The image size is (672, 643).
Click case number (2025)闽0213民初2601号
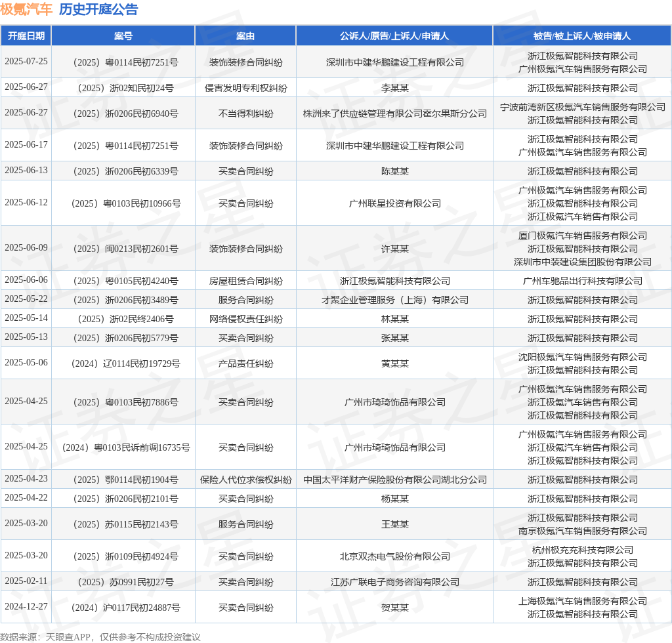point(125,249)
